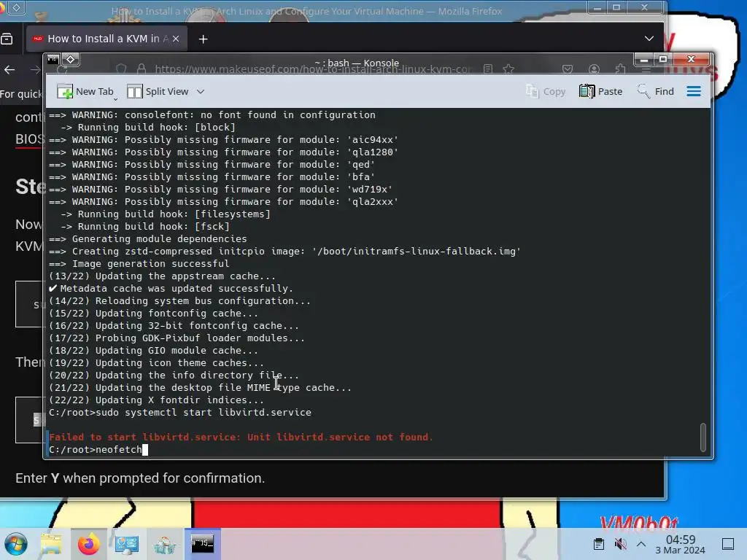The image size is (747, 560).
Task: Click 'Generating module dependencies' line
Action: (x=147, y=239)
